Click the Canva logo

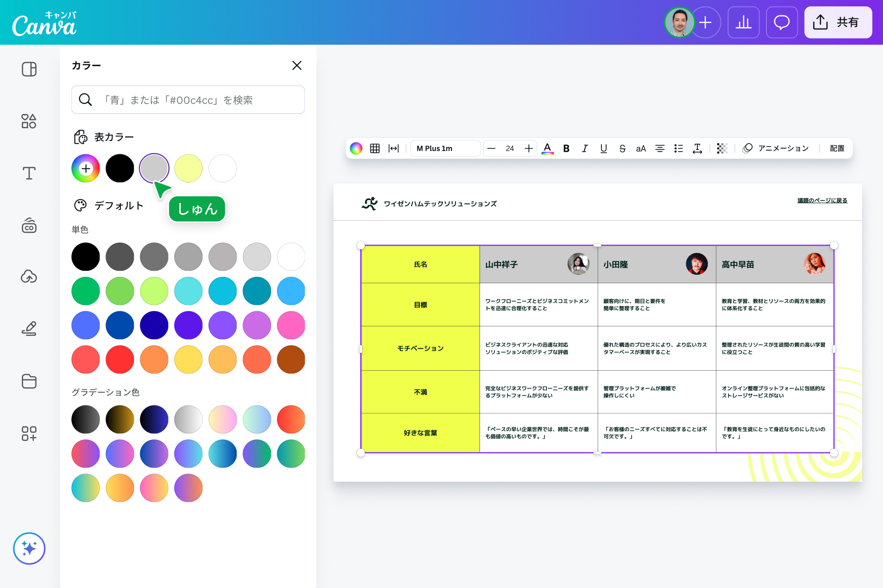(45, 24)
